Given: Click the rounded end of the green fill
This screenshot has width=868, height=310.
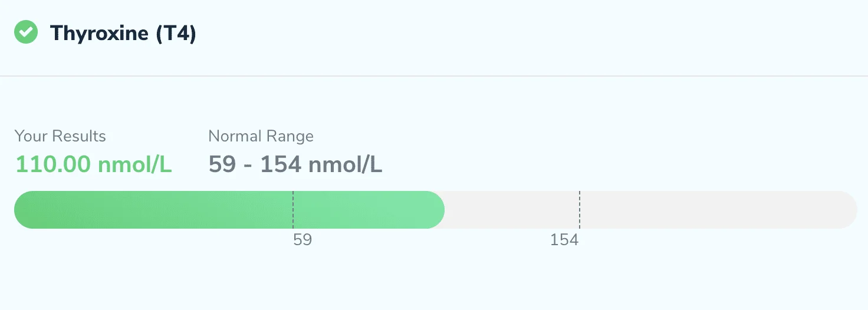Looking at the screenshot, I should click(435, 210).
